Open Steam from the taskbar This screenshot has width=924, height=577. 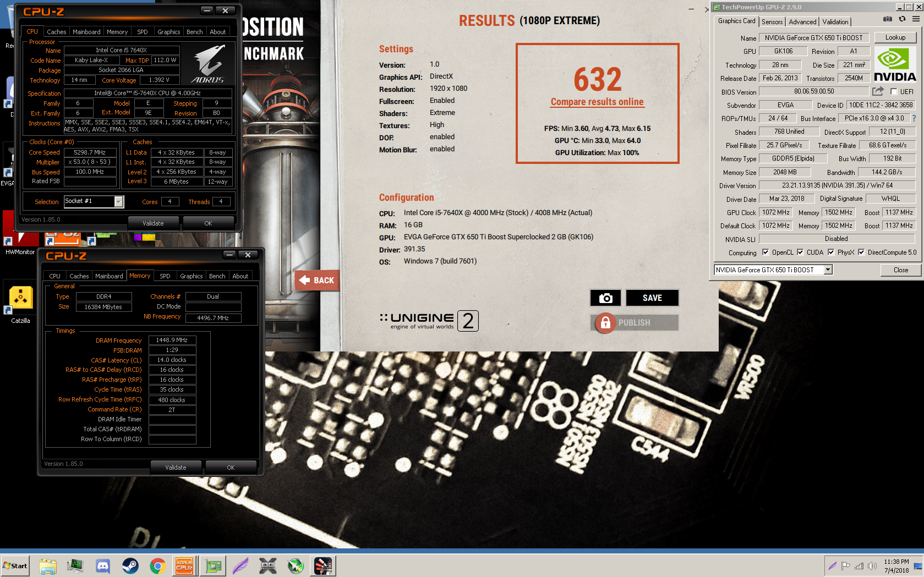click(x=130, y=565)
